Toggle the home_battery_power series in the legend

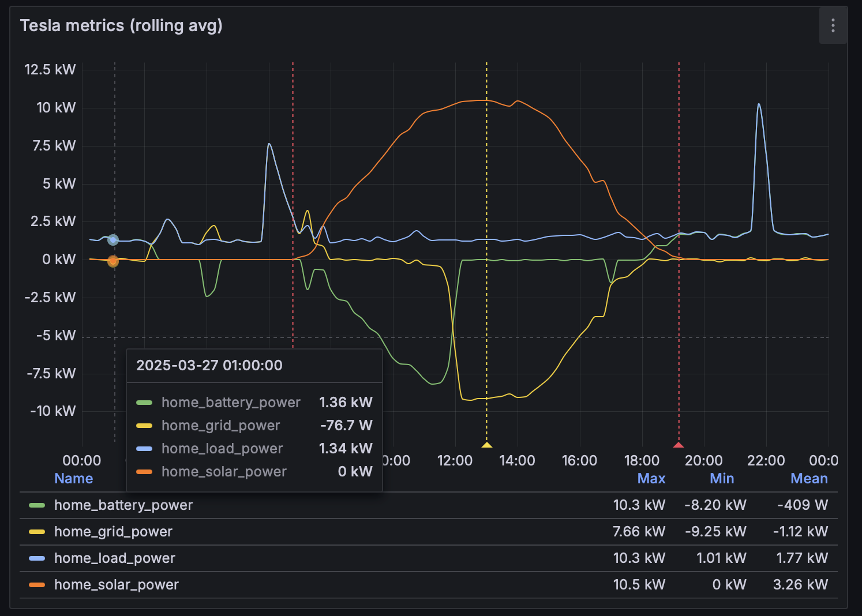(x=123, y=505)
